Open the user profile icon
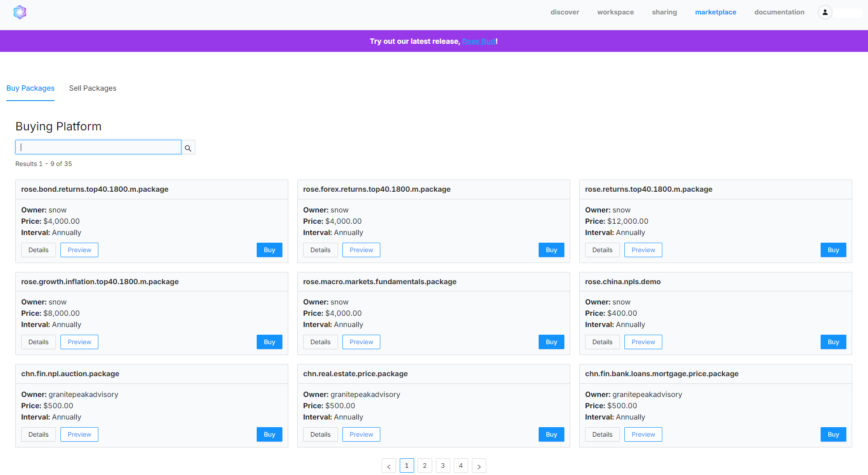The height and width of the screenshot is (475, 868). (x=825, y=12)
